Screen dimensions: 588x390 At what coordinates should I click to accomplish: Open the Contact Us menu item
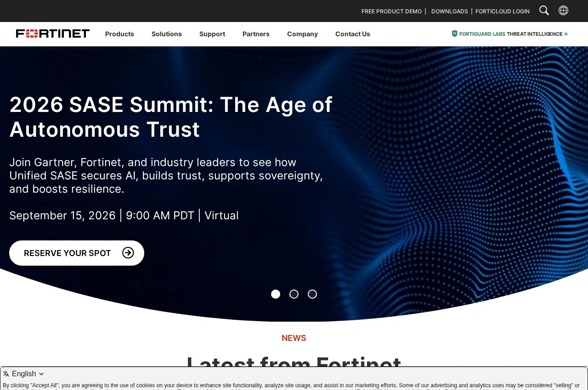[353, 34]
